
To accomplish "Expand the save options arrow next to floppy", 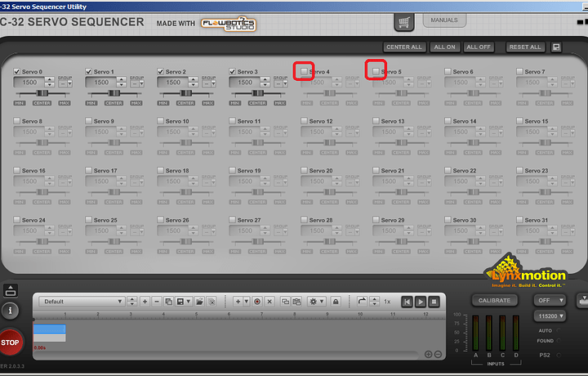I will (189, 302).
